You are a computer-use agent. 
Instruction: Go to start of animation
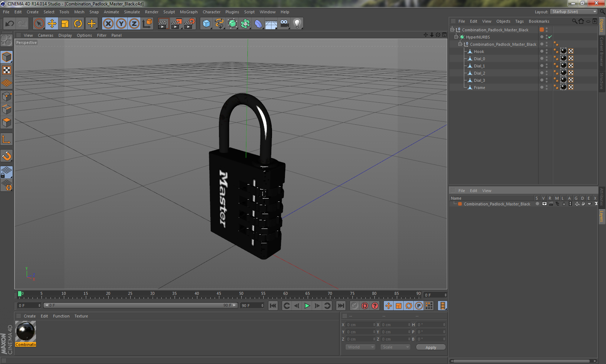tap(273, 306)
